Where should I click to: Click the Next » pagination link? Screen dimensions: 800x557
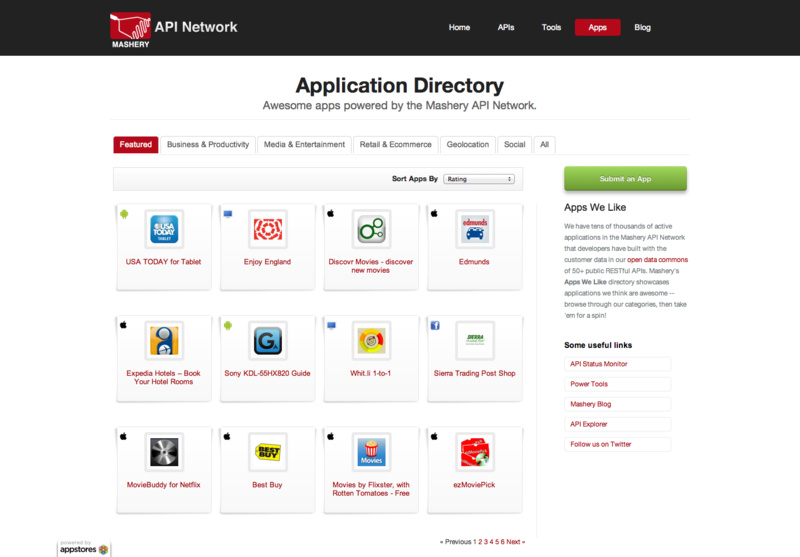[515, 542]
